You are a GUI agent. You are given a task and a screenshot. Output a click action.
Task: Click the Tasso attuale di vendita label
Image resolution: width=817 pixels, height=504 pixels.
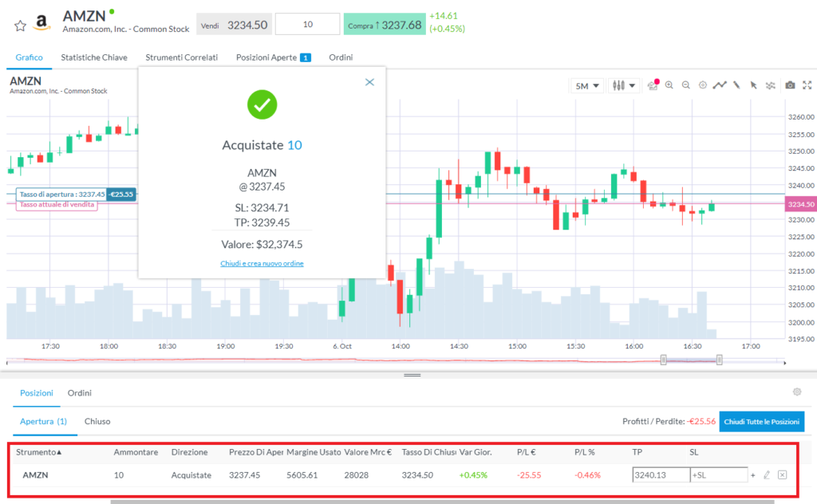pyautogui.click(x=57, y=205)
